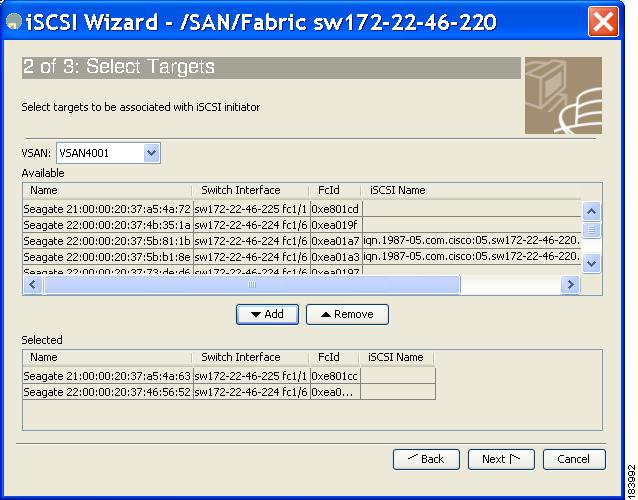Click the Add button
Image resolution: width=638 pixels, height=500 pixels.
267,314
